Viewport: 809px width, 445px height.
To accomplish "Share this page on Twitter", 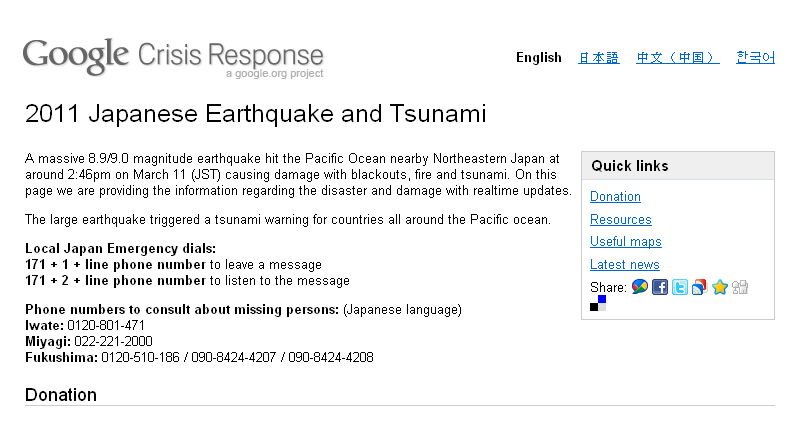I will (680, 287).
